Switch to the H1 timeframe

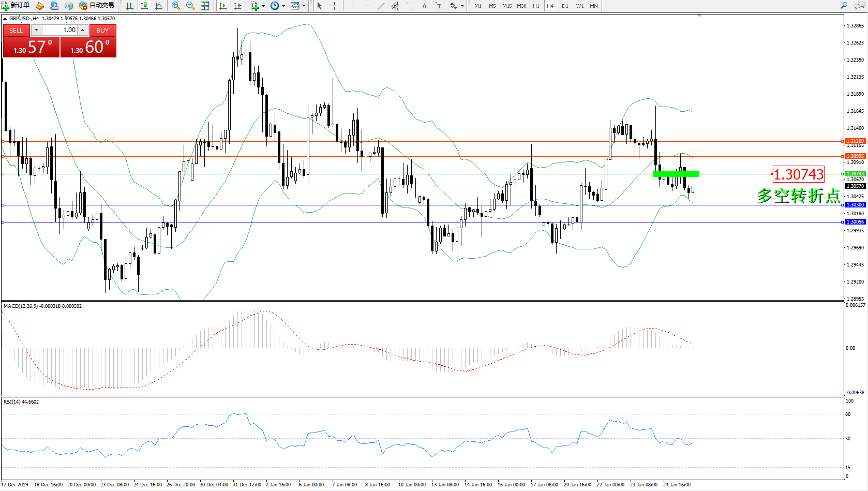(x=536, y=6)
